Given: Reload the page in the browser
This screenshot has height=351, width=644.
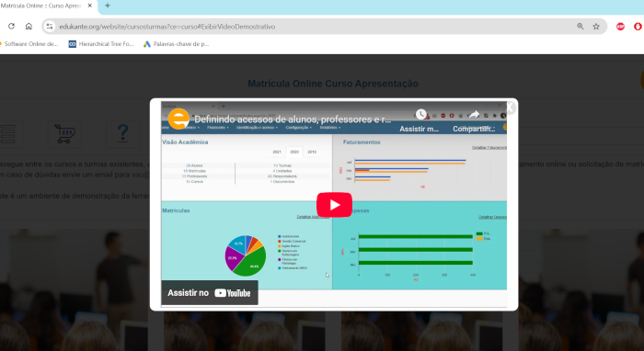Looking at the screenshot, I should 11,27.
